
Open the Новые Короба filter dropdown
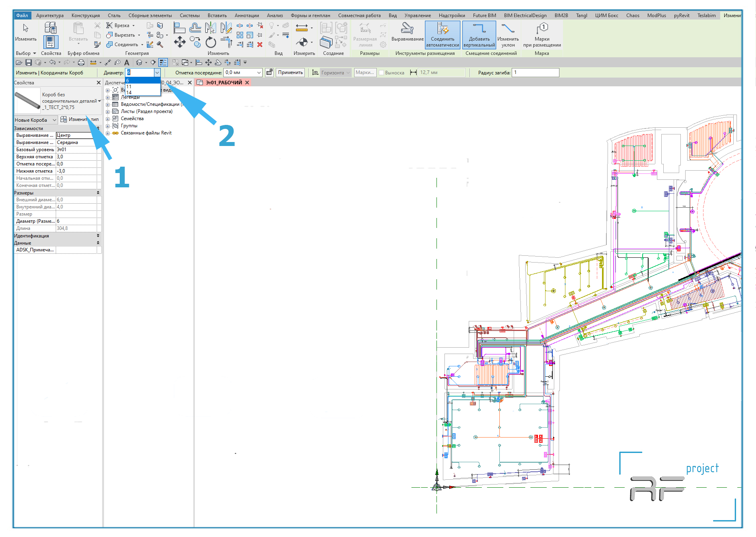(35, 120)
